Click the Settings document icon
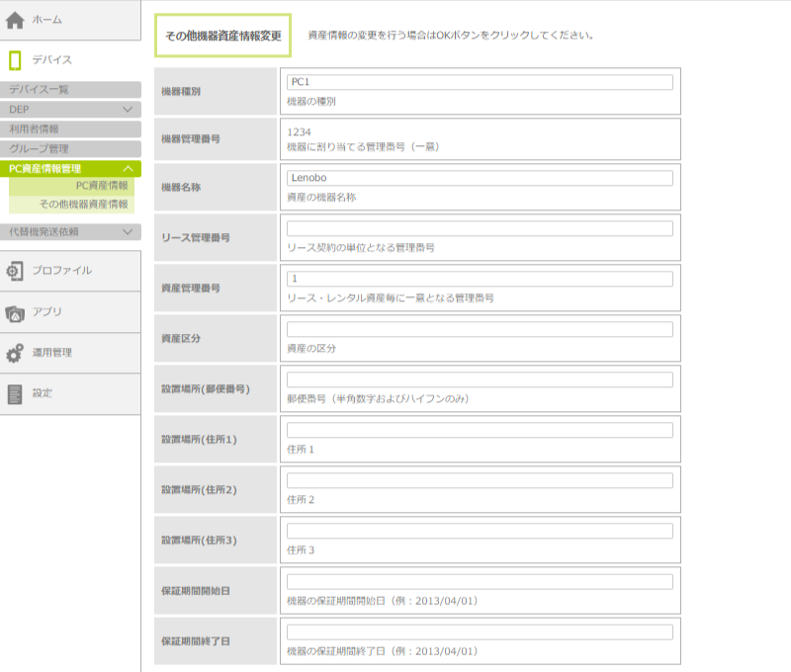The height and width of the screenshot is (672, 791). [15, 393]
